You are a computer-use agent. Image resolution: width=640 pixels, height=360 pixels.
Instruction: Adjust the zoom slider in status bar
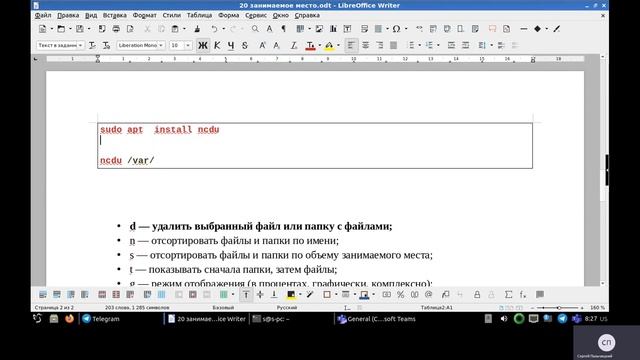559,307
